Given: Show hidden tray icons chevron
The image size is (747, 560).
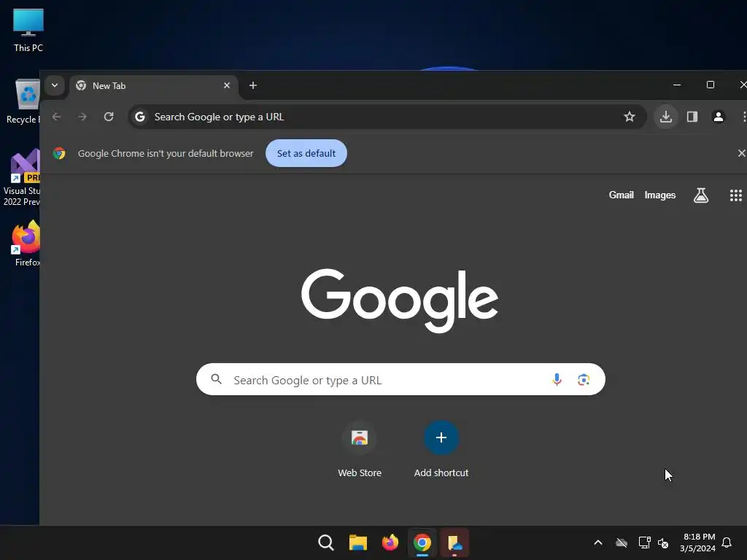Looking at the screenshot, I should coord(598,542).
